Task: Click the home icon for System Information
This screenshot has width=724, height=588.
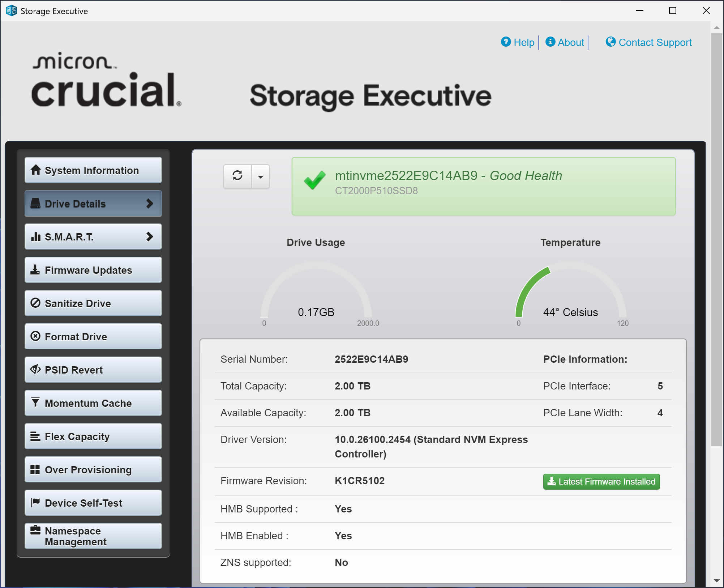Action: coord(35,170)
